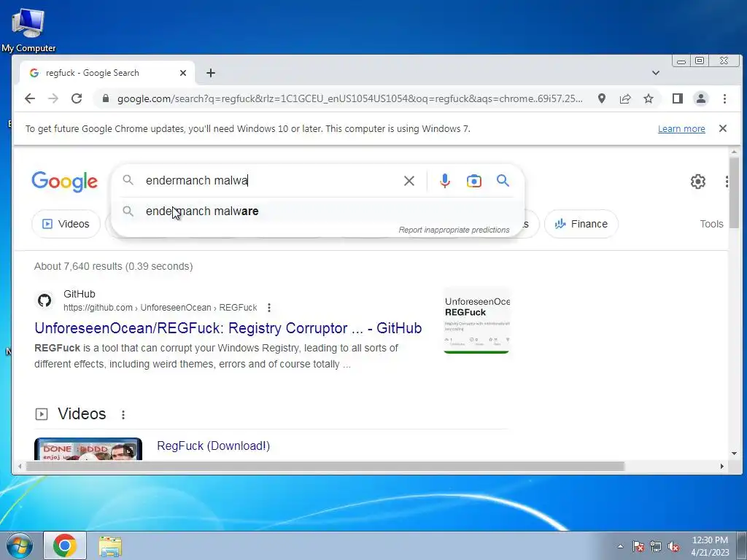
Task: Open the search Tools option
Action: (x=711, y=224)
